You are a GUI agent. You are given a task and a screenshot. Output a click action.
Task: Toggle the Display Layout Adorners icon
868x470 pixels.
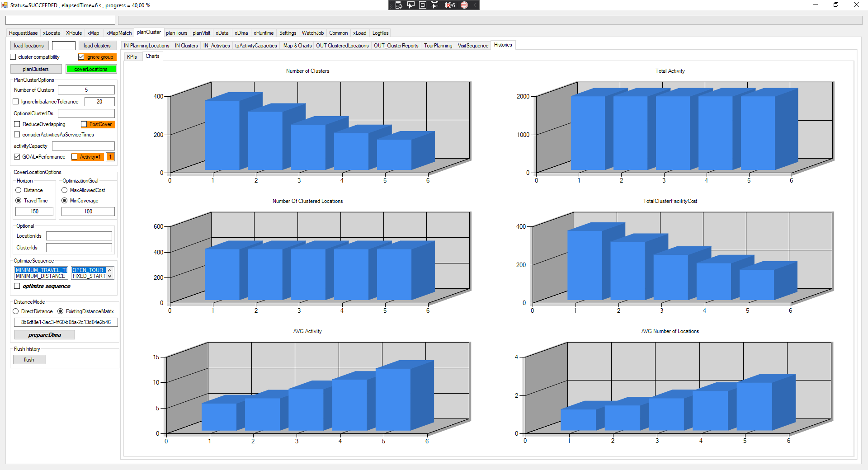pos(422,5)
